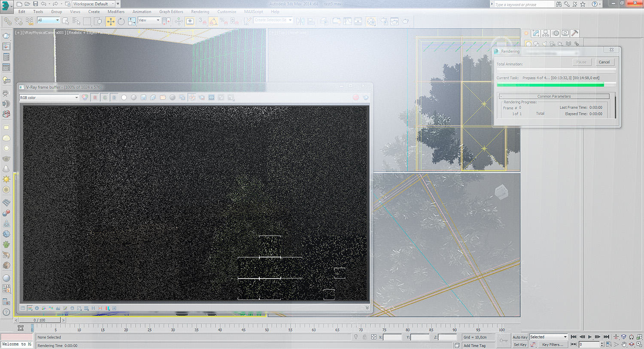Image resolution: width=644 pixels, height=349 pixels.
Task: Click the Select and Link icon
Action: [8, 21]
